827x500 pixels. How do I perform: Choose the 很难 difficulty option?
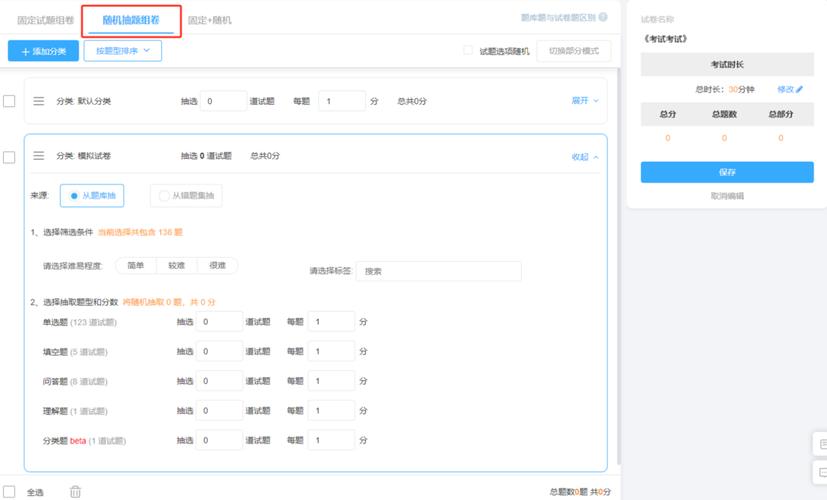(x=217, y=265)
